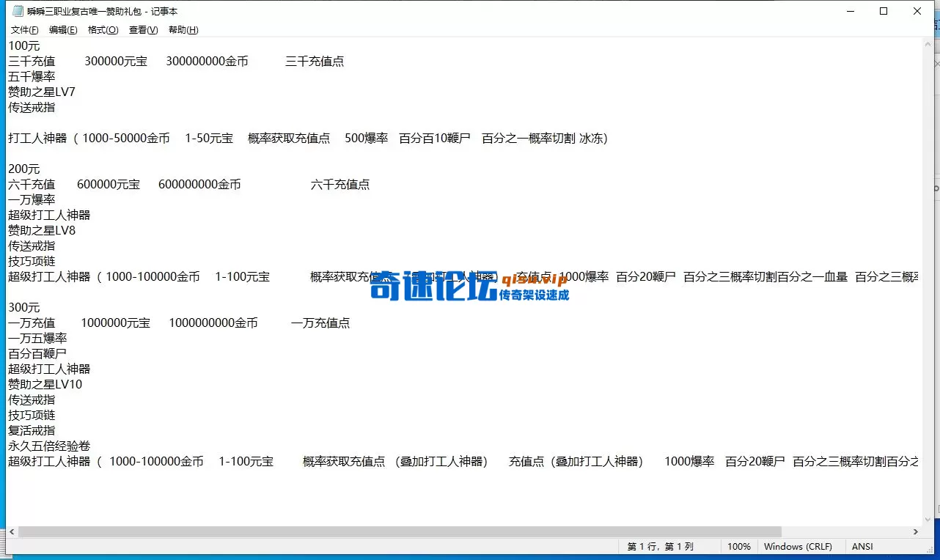The image size is (940, 560).
Task: Open the 编辑(E) menu
Action: click(x=63, y=29)
